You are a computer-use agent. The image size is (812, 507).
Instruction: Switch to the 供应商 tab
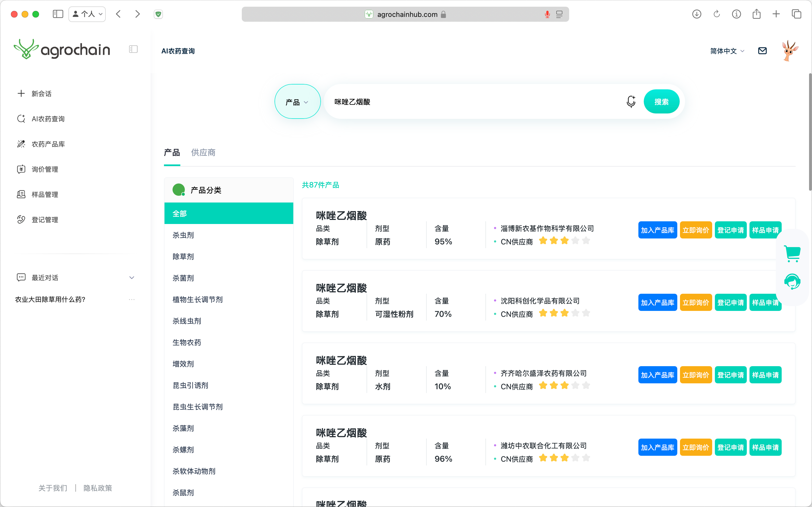pyautogui.click(x=203, y=153)
